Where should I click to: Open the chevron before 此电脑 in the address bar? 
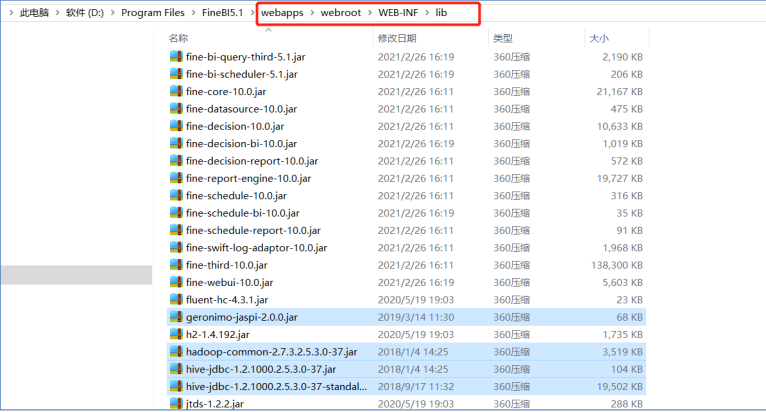[x=11, y=13]
